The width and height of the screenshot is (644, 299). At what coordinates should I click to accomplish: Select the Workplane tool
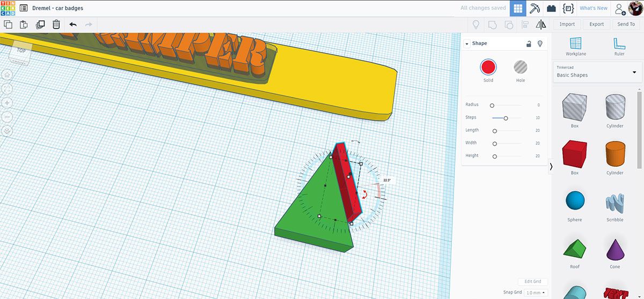(576, 47)
